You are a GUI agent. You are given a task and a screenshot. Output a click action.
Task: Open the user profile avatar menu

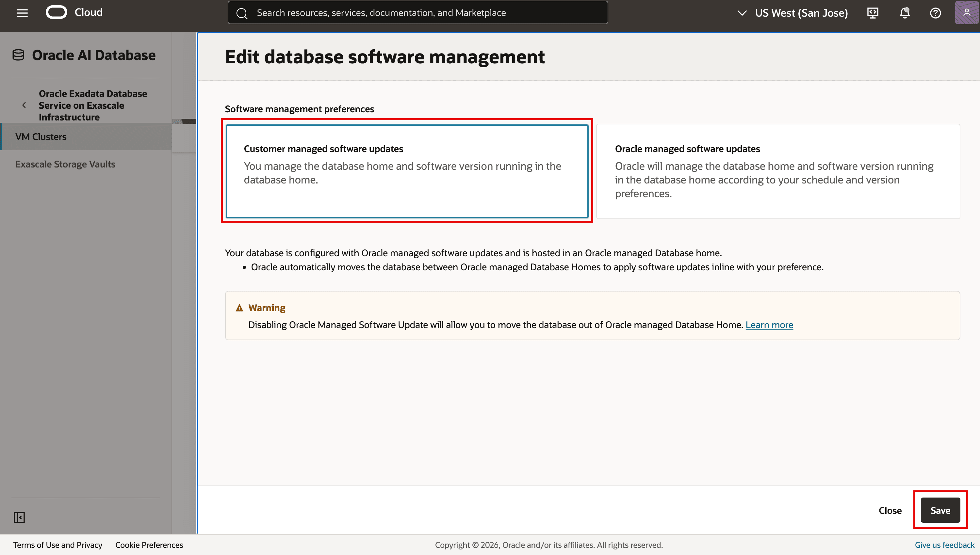pyautogui.click(x=967, y=13)
